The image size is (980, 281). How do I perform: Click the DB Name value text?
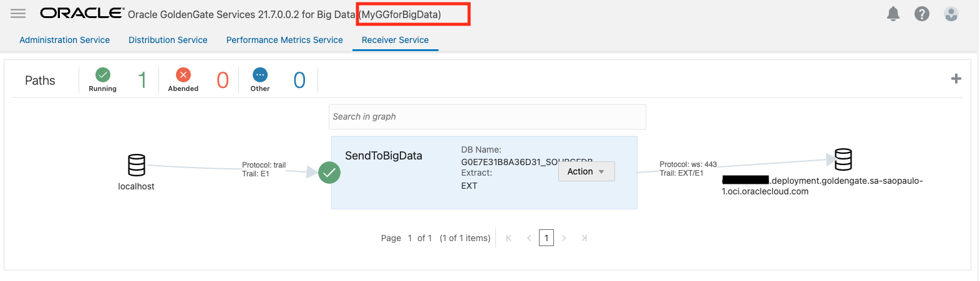(x=526, y=162)
